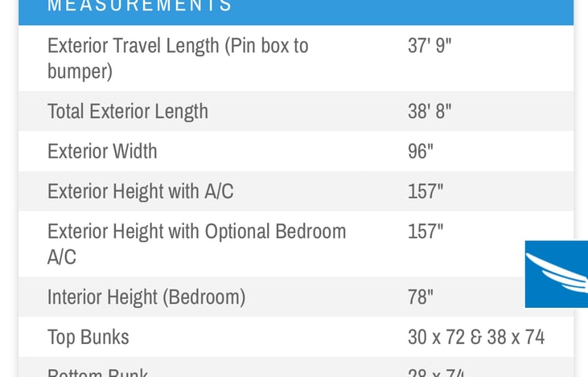The height and width of the screenshot is (377, 588).
Task: Click the MEASUREMENTS section header
Action: tap(140, 6)
